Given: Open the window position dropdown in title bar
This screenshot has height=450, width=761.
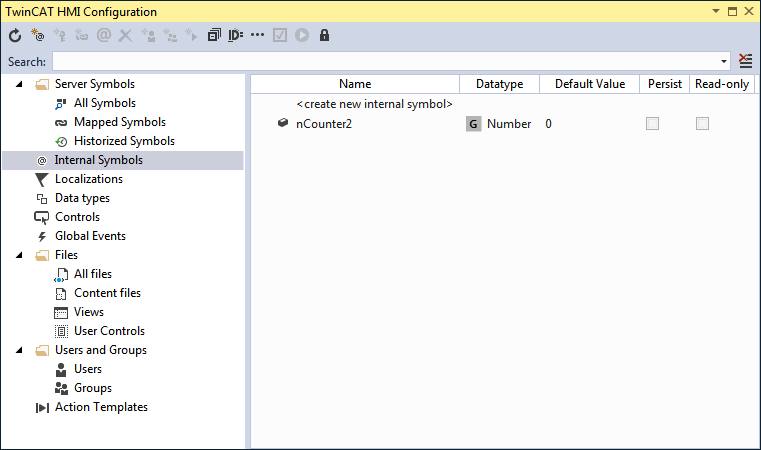Looking at the screenshot, I should click(716, 11).
